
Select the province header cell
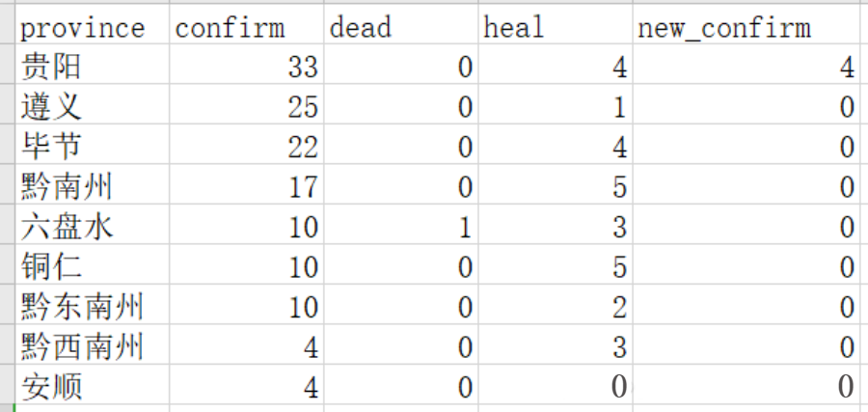point(93,27)
